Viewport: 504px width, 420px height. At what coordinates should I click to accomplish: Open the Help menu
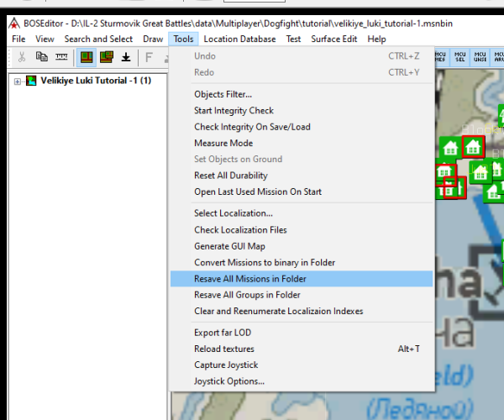click(376, 39)
